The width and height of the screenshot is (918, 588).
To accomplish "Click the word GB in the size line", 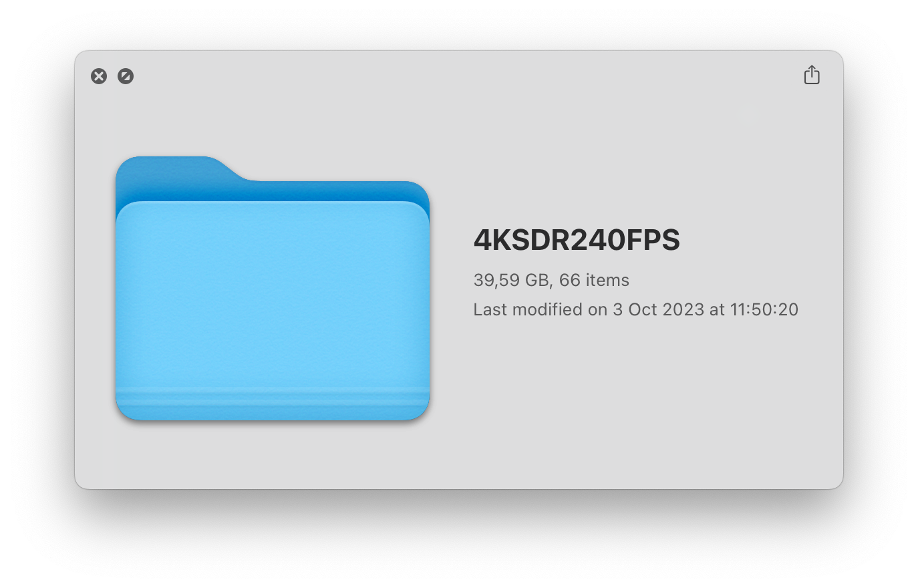I will point(537,280).
